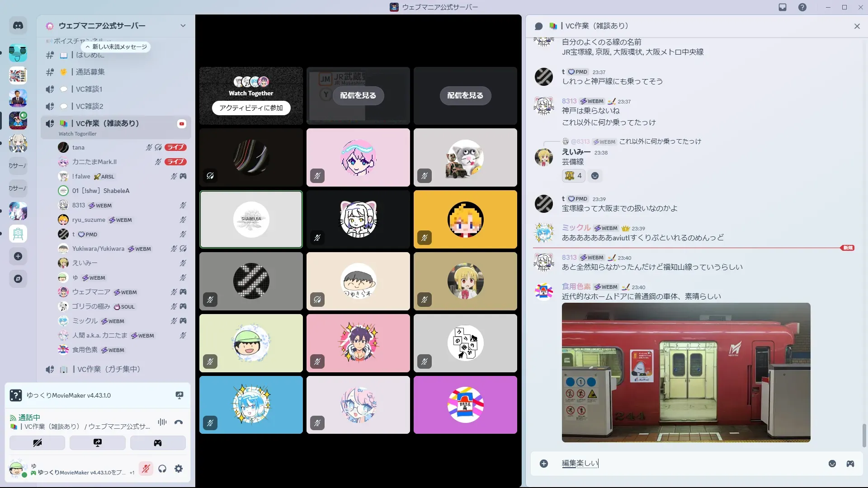The width and height of the screenshot is (868, 488).
Task: Jump to 新しい未読メッセージ pill
Action: point(117,47)
